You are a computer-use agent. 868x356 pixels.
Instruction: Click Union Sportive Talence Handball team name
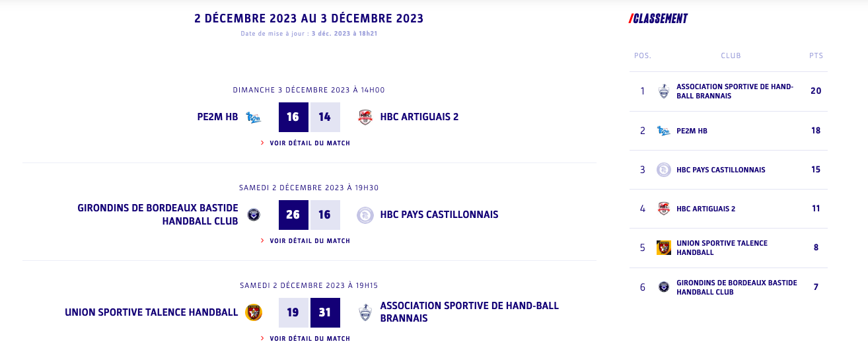pyautogui.click(x=151, y=312)
